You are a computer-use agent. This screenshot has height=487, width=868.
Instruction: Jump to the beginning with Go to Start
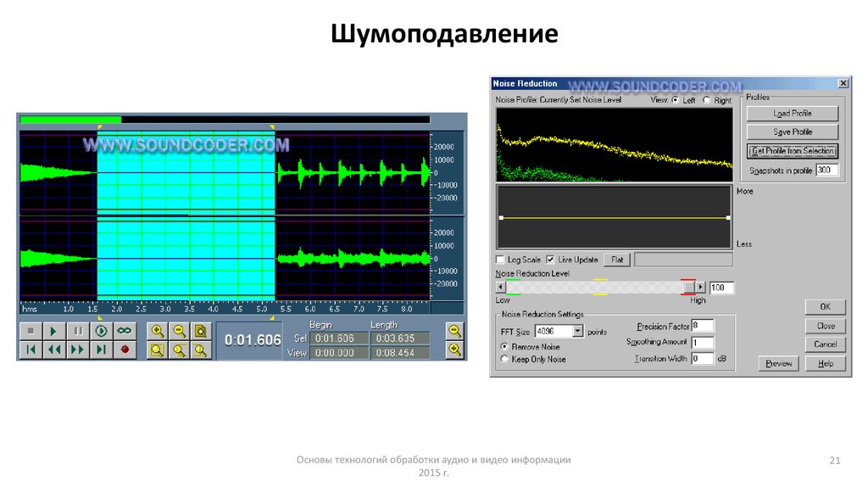click(30, 349)
